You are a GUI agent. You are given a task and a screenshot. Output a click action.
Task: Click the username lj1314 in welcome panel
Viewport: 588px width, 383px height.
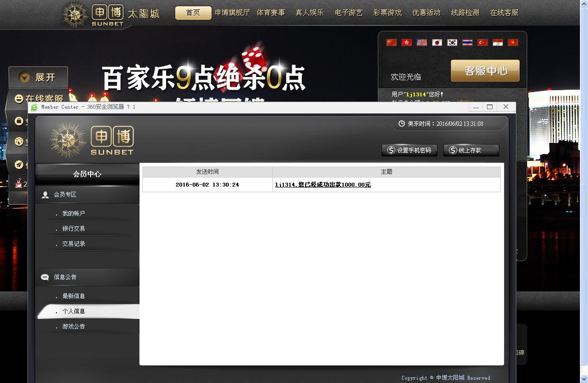[416, 94]
